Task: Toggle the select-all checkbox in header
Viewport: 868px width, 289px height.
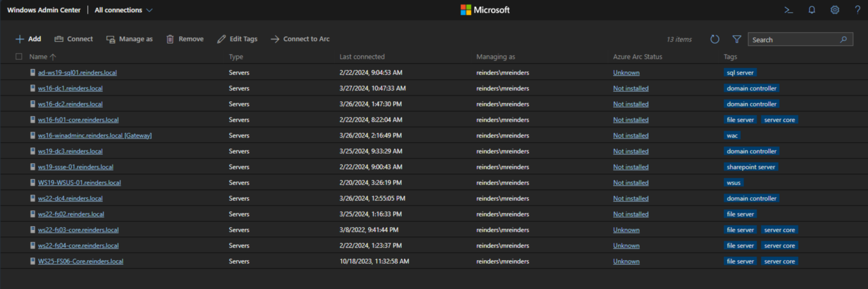Action: click(19, 57)
